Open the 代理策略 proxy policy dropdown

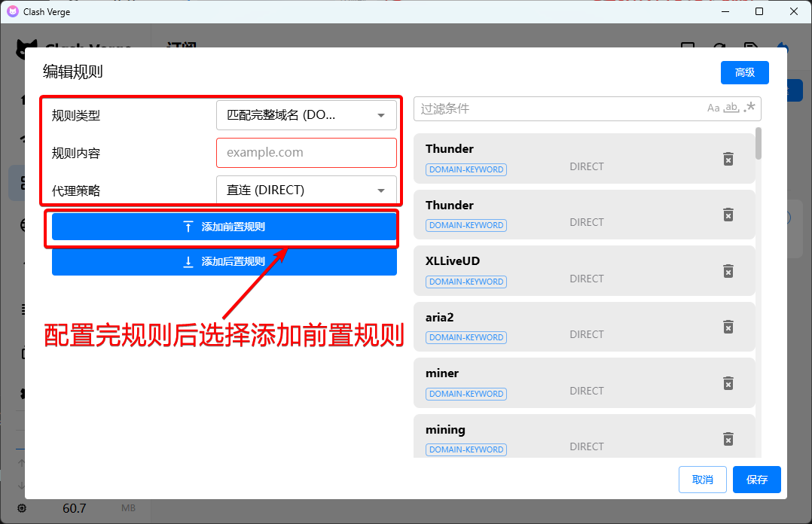pos(306,190)
